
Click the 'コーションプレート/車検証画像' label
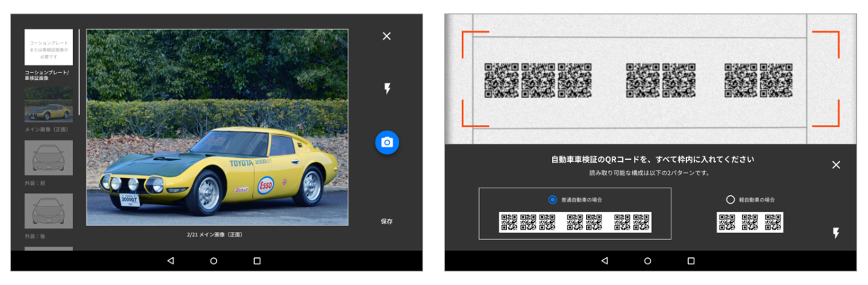(47, 75)
